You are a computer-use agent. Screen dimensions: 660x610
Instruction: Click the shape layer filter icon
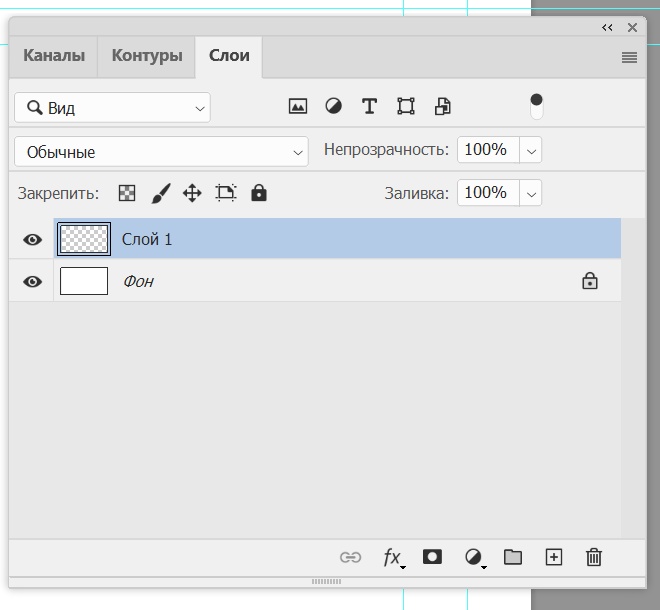406,106
